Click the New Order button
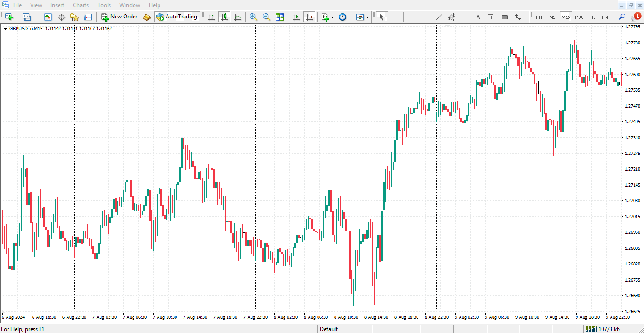This screenshot has height=333, width=644. (119, 17)
